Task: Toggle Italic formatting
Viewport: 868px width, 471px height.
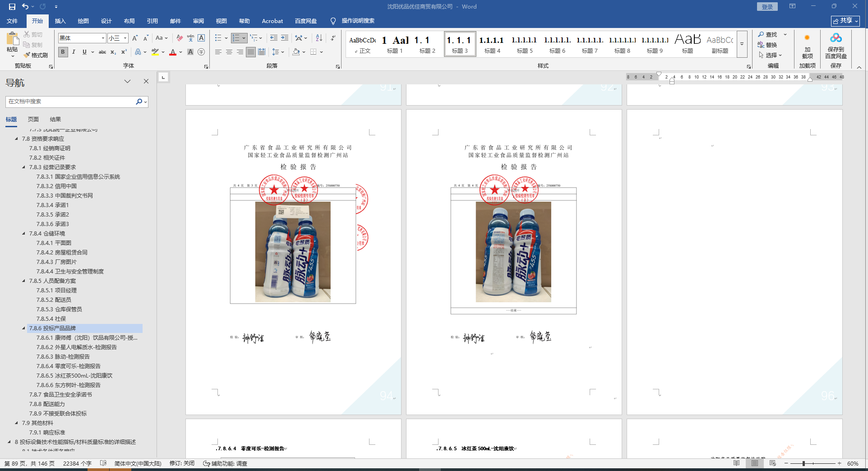Action: pyautogui.click(x=74, y=52)
